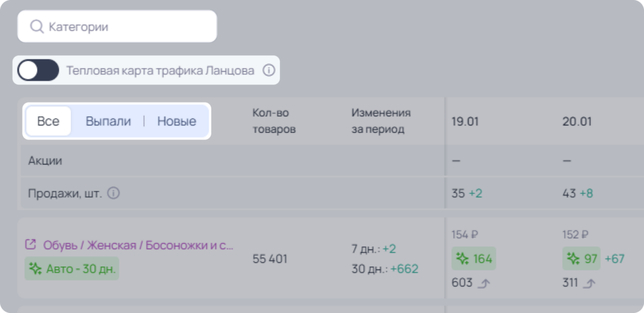Image resolution: width=644 pixels, height=313 pixels.
Task: Click the magnifier icon in Категории search
Action: point(36,26)
